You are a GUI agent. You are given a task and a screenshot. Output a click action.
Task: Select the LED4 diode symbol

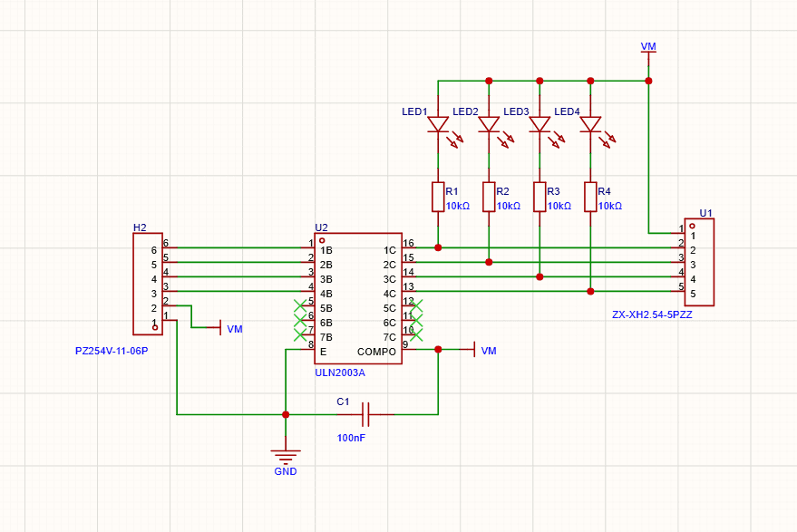[x=590, y=125]
